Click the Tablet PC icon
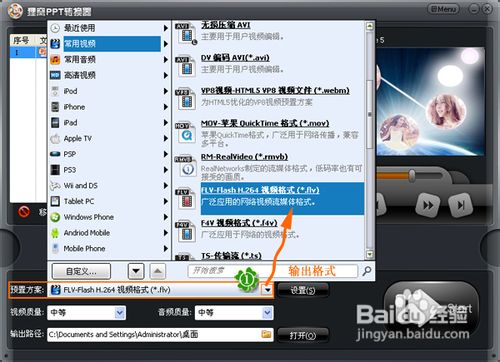Screen dimensions: 500x362 [x=55, y=201]
